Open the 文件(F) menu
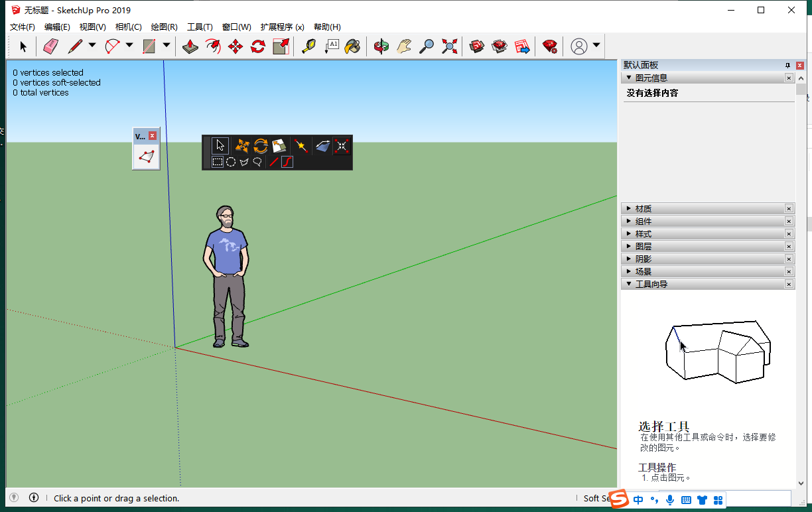 (23, 27)
